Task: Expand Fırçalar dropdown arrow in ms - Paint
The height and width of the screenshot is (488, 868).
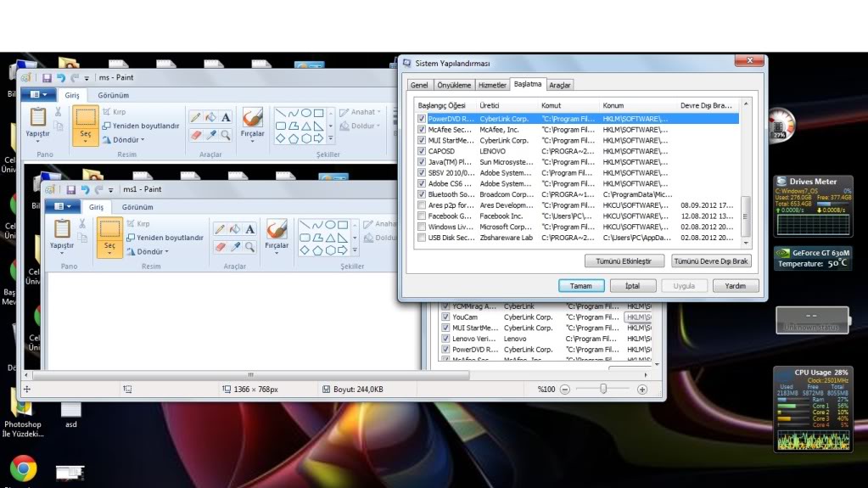Action: point(253,141)
